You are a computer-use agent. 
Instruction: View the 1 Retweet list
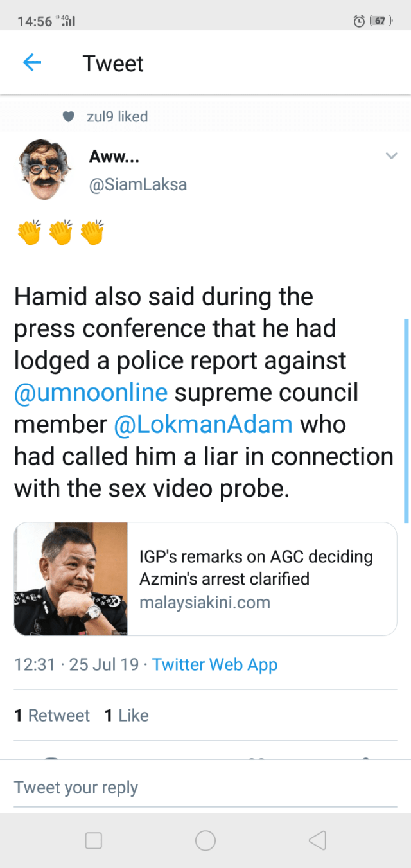coord(52,715)
